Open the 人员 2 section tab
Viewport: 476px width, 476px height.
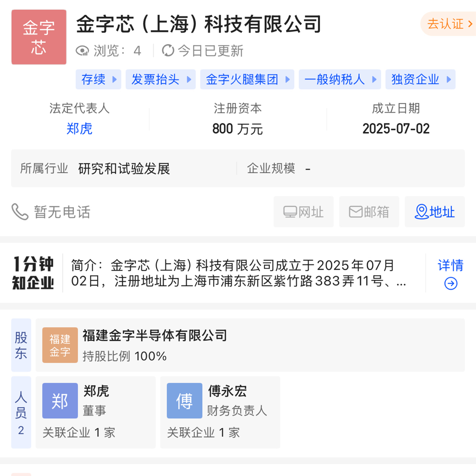point(21,412)
